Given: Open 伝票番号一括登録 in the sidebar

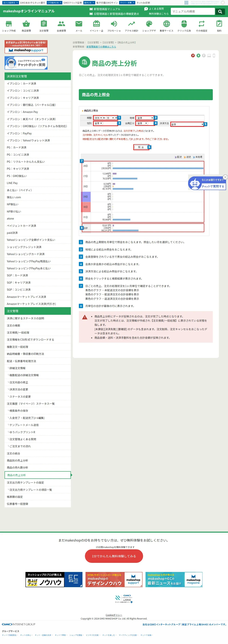Looking at the screenshot, I should pyautogui.click(x=38, y=504).
